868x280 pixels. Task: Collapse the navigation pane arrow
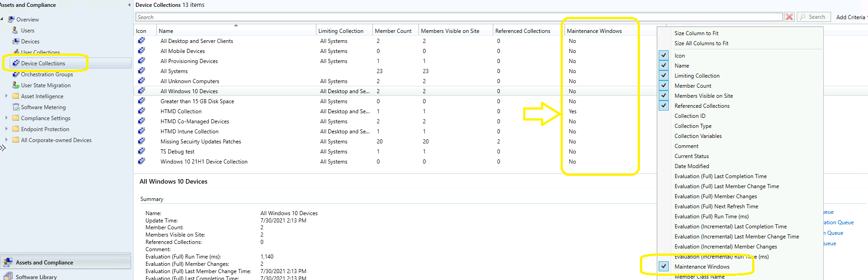point(130,5)
